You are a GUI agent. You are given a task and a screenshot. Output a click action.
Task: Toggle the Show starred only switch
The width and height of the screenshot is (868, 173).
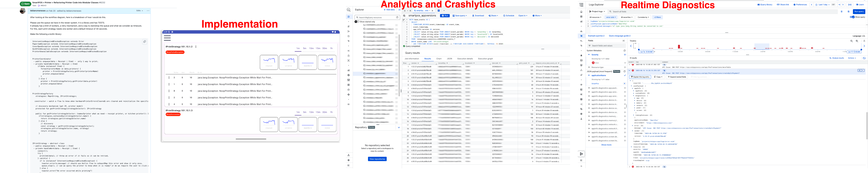(357, 22)
